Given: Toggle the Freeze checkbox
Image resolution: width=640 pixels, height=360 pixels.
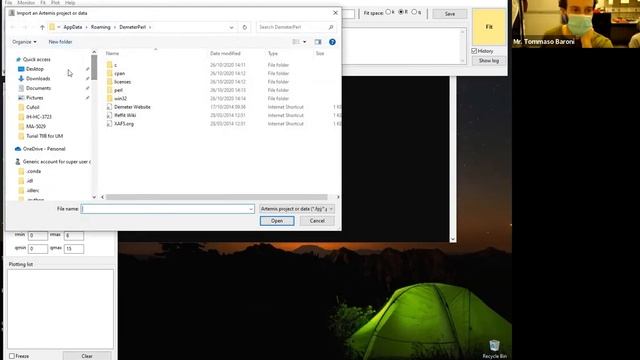Looking at the screenshot, I should click(x=12, y=356).
